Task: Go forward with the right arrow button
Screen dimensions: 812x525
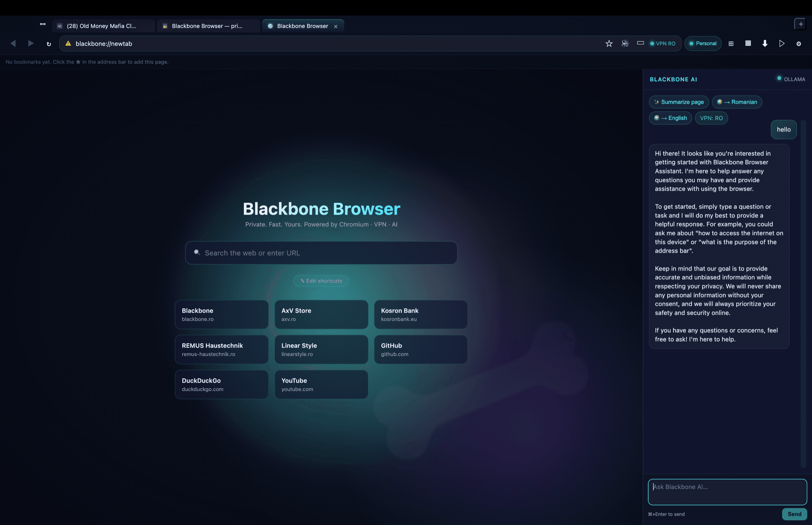Action: coord(31,44)
